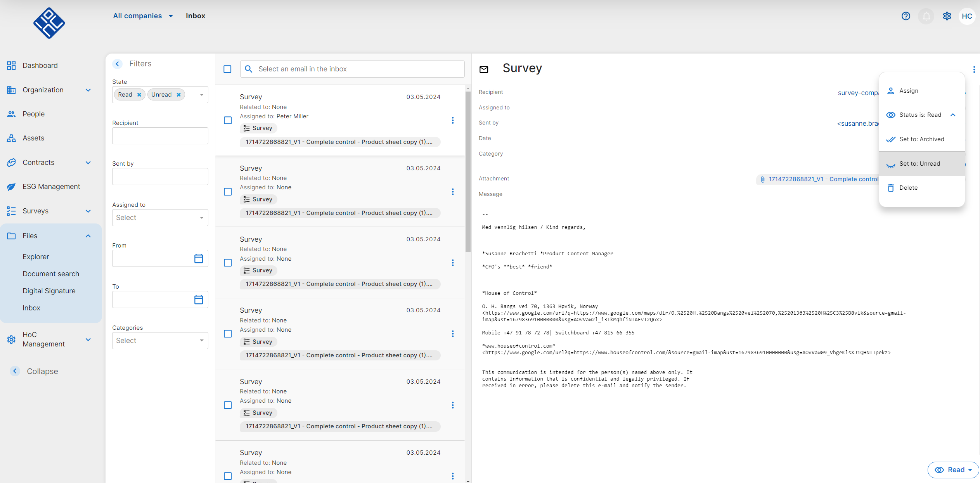Check the second Survey email checkbox
The image size is (980, 483).
pyautogui.click(x=228, y=192)
